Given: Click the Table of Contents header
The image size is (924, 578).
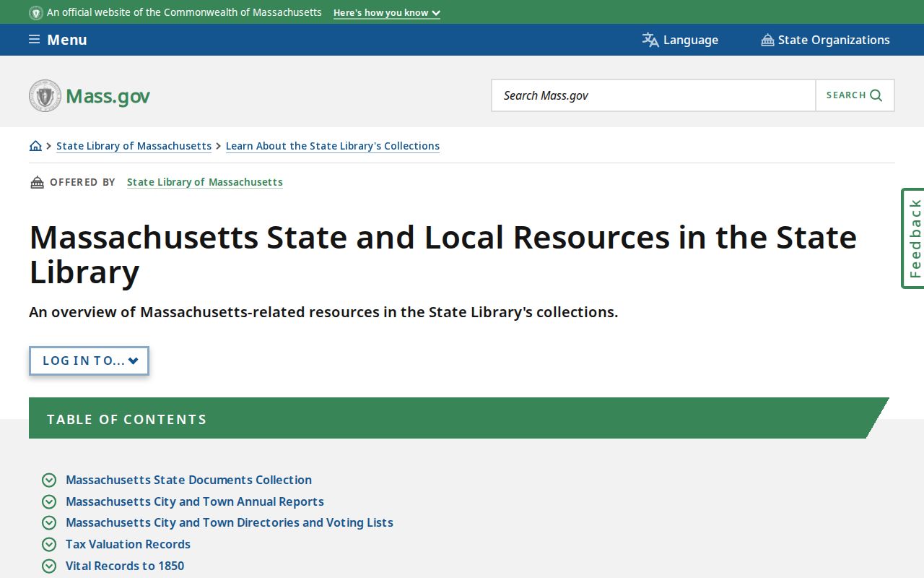Looking at the screenshot, I should [458, 418].
